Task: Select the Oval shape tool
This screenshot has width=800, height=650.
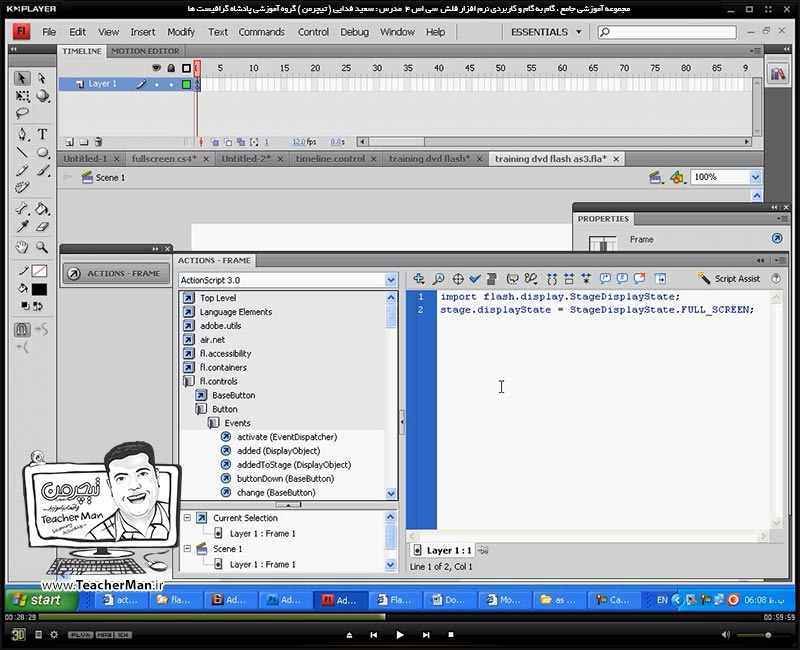Action: (42, 152)
